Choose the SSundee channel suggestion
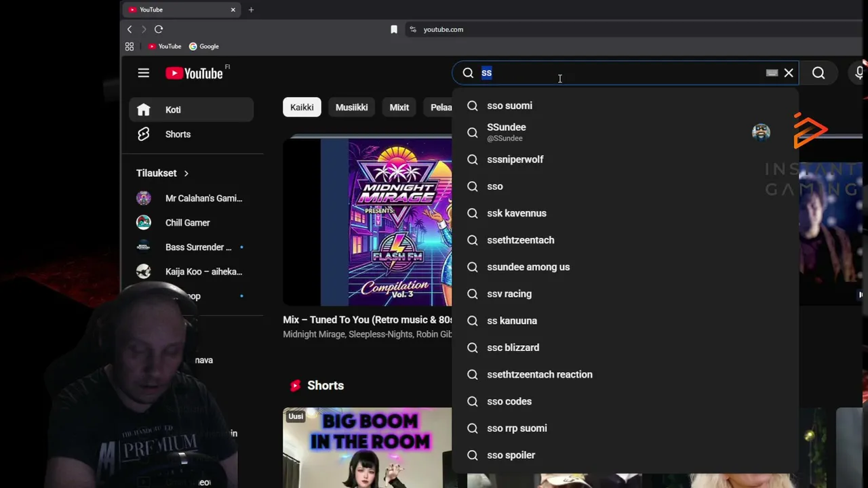This screenshot has height=488, width=868. coord(625,132)
